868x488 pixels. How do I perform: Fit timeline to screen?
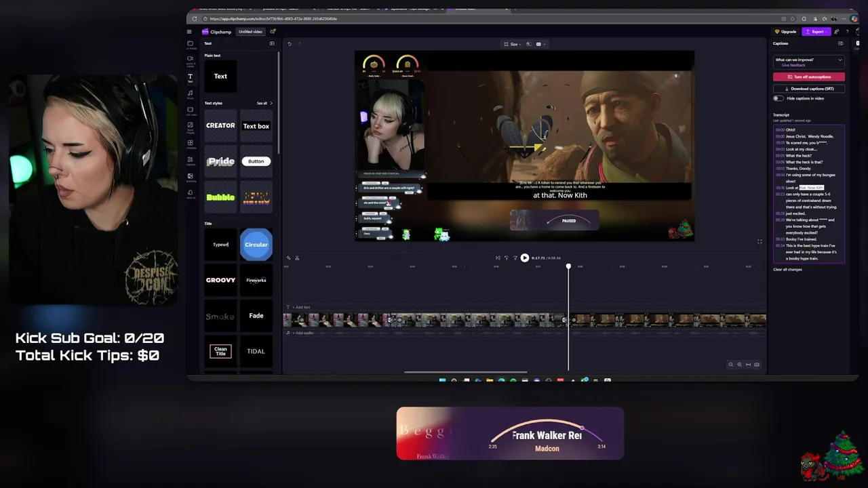point(748,365)
